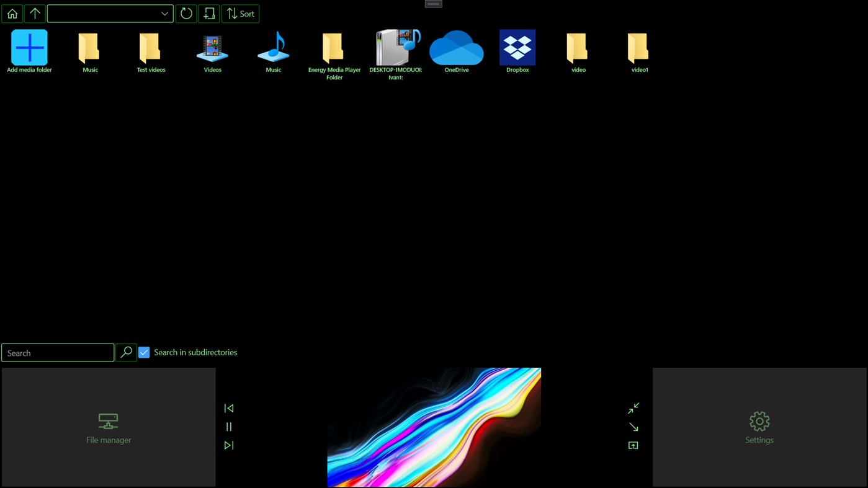This screenshot has height=488, width=868.
Task: Open the Settings panel
Action: pyautogui.click(x=759, y=427)
